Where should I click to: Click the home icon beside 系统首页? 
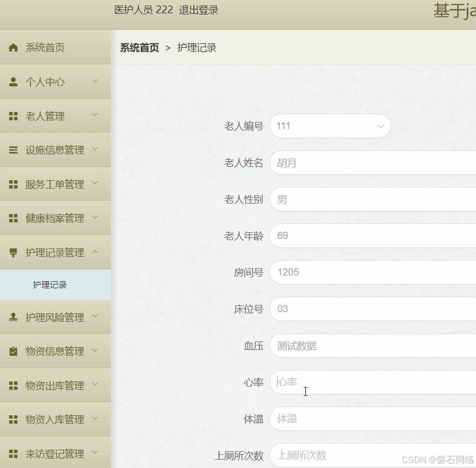12,47
